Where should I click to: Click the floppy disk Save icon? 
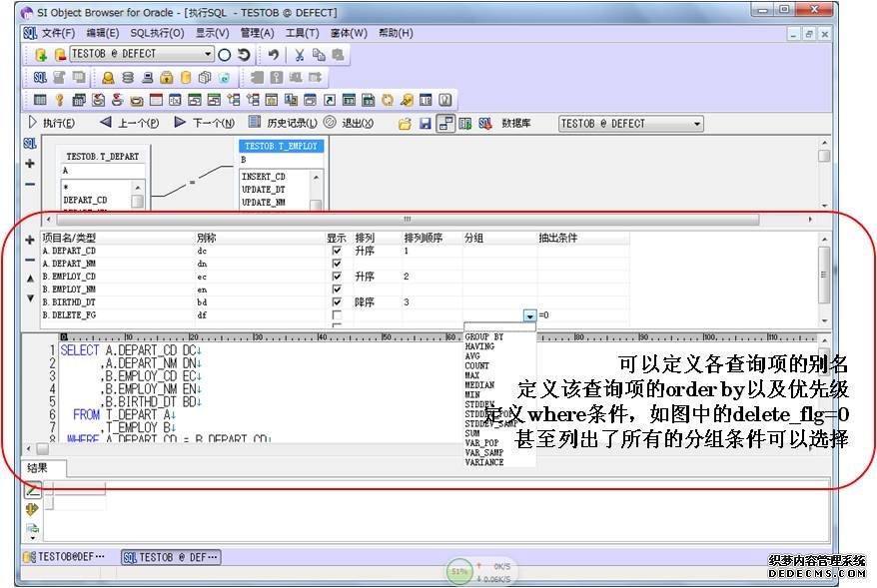point(425,124)
